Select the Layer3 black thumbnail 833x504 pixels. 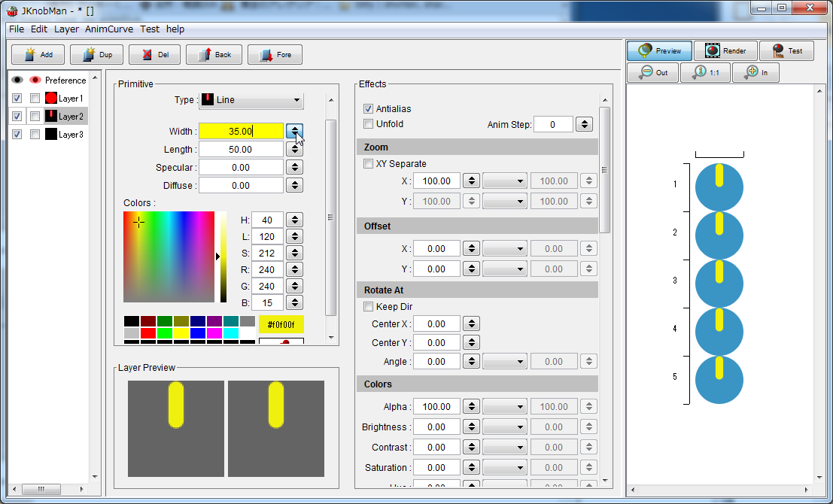51,135
